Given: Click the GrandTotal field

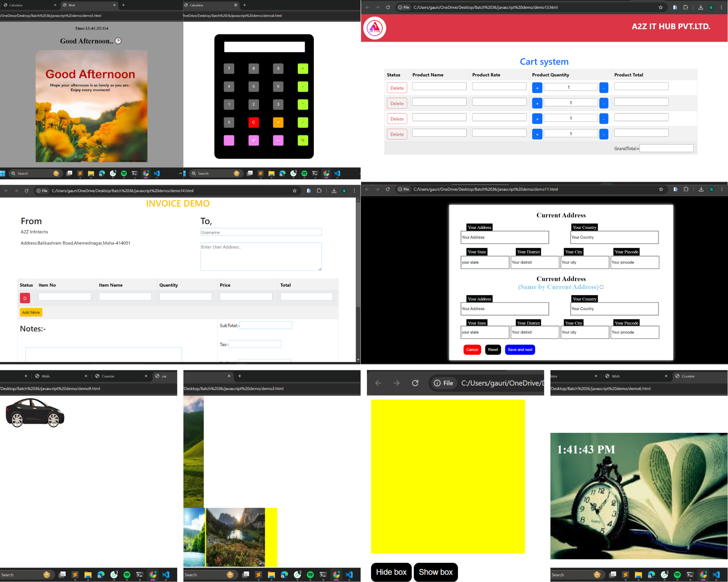Looking at the screenshot, I should tap(666, 148).
